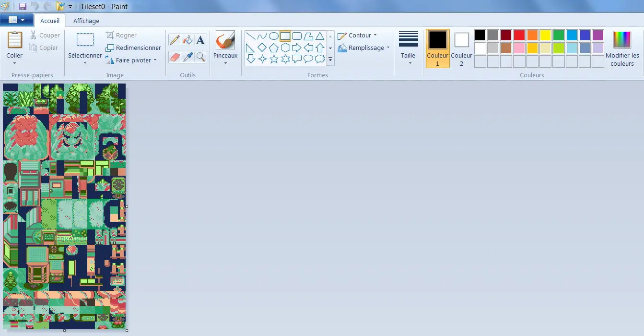644x336 pixels.
Task: Expand the full shapes gallery
Action: [330, 60]
